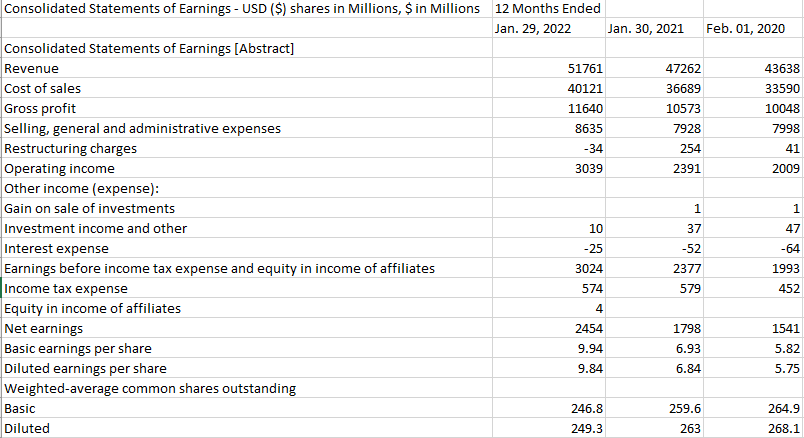Click Weighted-average common shares outstanding label
This screenshot has height=438, width=804.
(150, 389)
